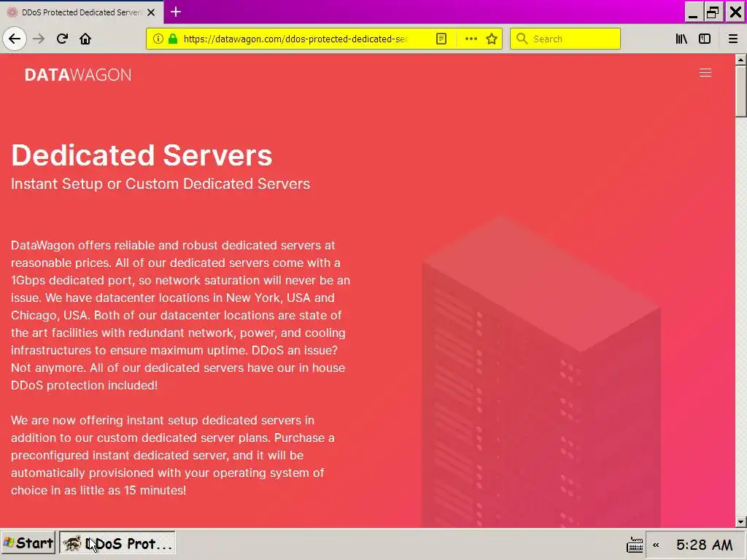Go back to the previous page
The image size is (747, 560).
point(15,39)
